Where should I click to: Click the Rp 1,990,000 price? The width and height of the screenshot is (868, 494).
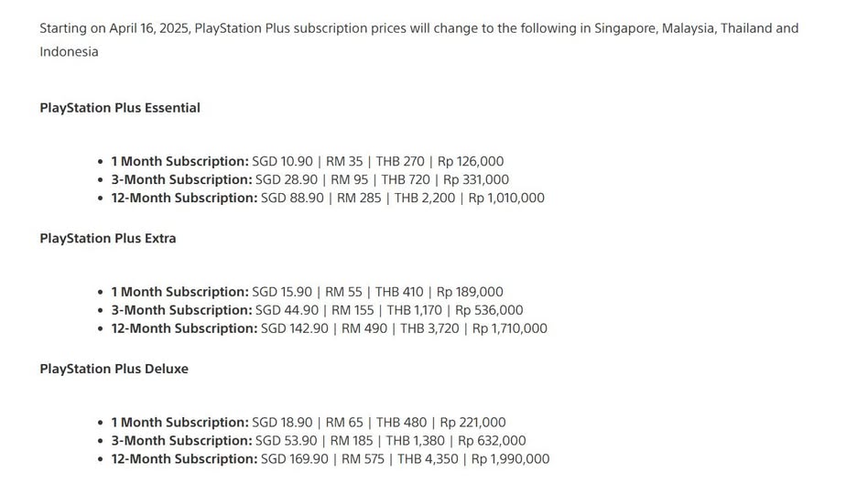(x=510, y=459)
